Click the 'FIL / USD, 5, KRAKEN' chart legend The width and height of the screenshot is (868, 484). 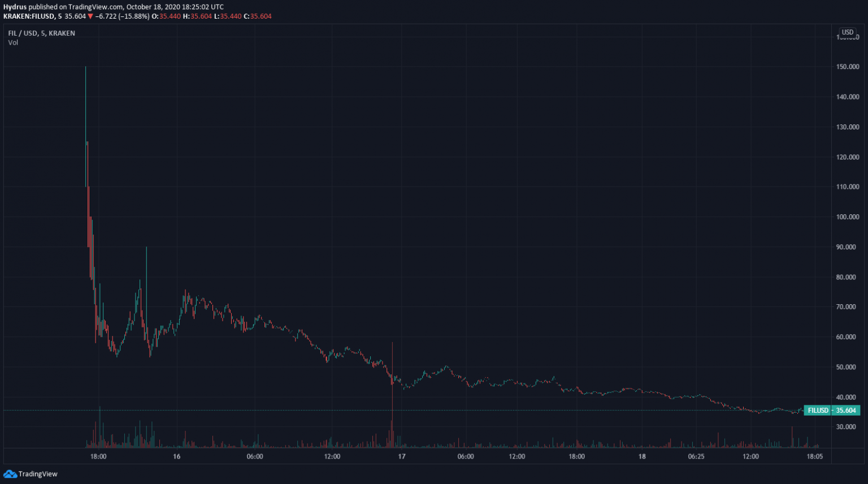click(x=41, y=33)
